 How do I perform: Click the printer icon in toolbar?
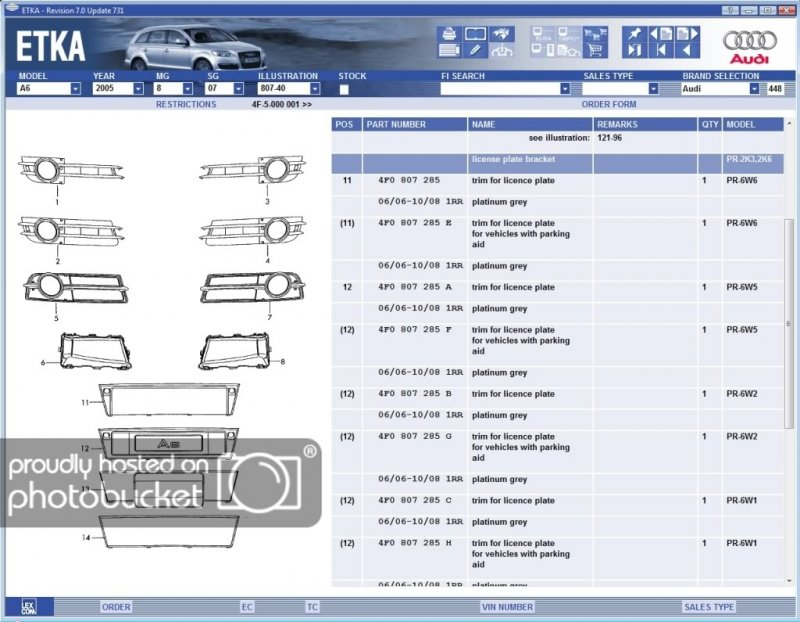[448, 33]
